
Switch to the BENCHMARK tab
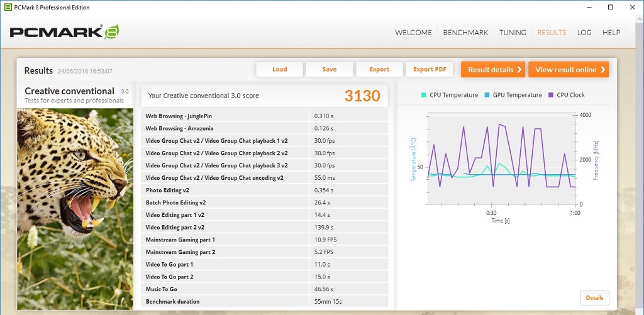point(465,33)
